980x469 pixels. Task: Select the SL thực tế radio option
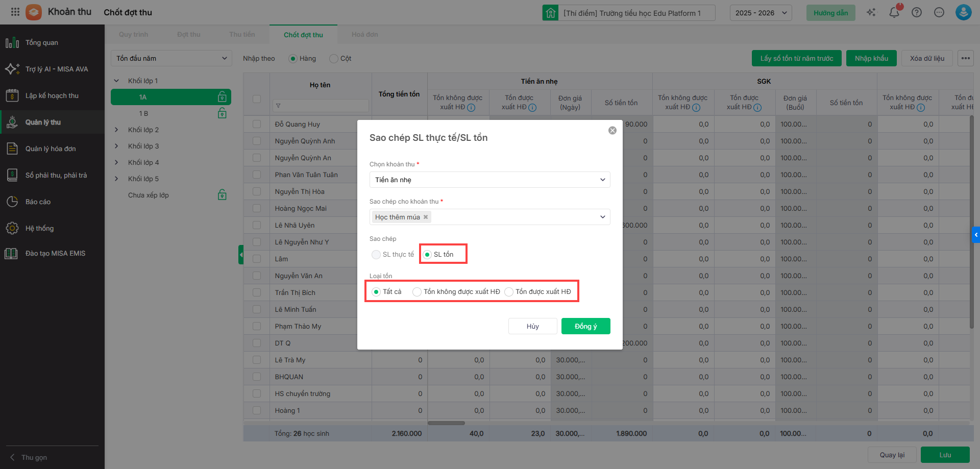point(376,255)
